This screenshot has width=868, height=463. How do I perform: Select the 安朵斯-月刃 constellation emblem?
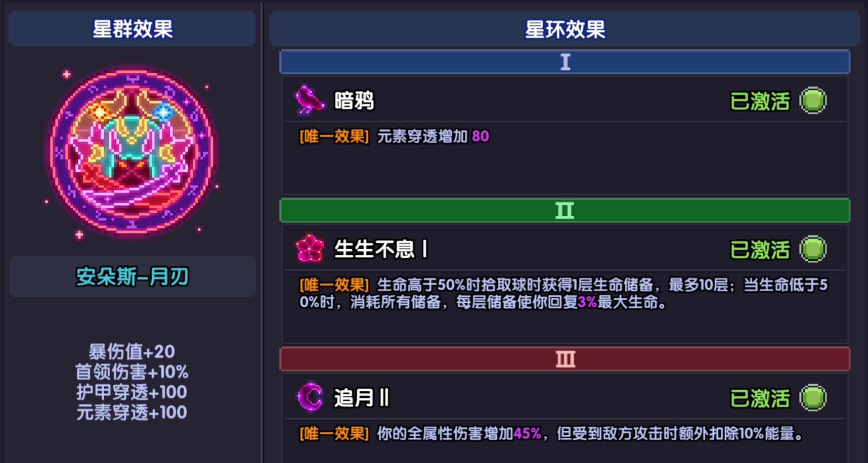[132, 152]
